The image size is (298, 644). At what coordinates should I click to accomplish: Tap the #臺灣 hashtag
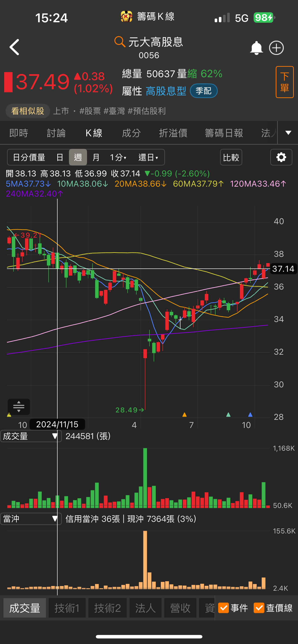click(114, 111)
